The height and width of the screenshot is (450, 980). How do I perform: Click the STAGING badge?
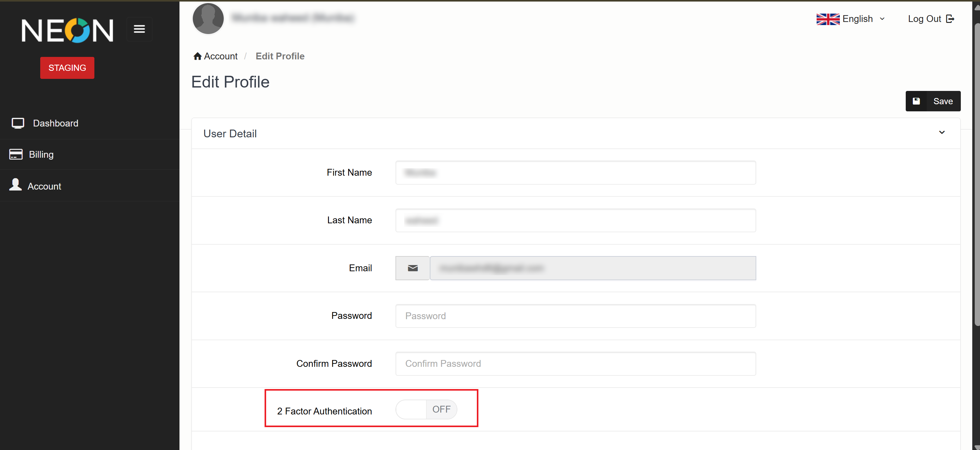67,68
